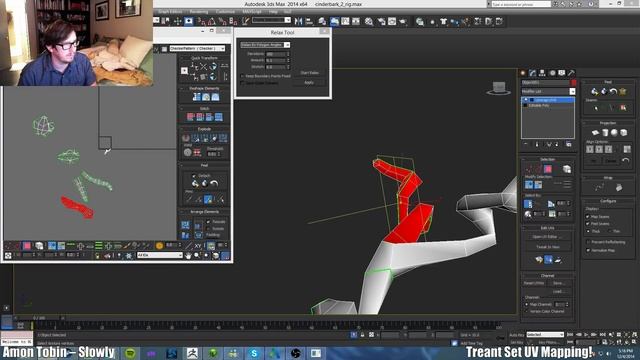This screenshot has width=640, height=360.
Task: Click Planar Map icon in Projection rollout
Action: point(595,133)
